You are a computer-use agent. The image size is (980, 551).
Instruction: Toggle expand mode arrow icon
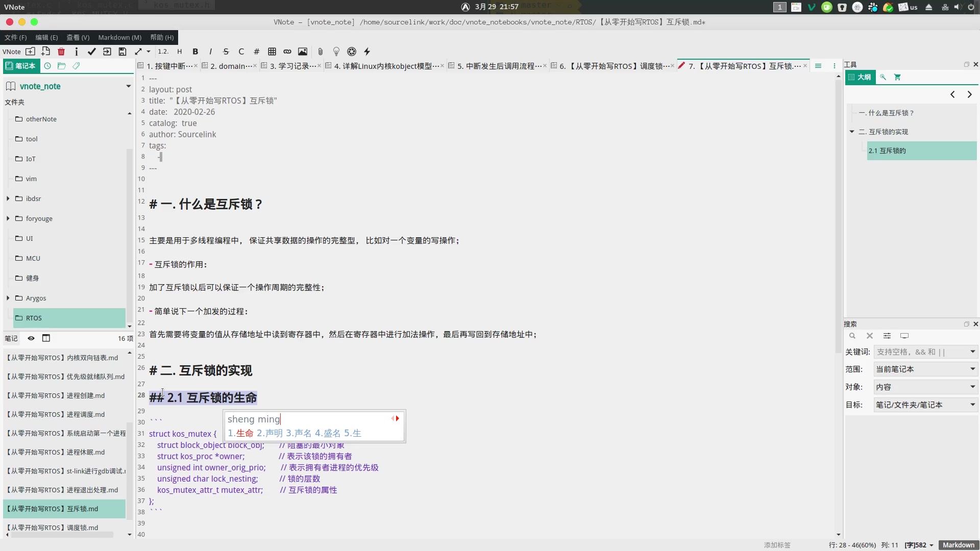(x=138, y=52)
